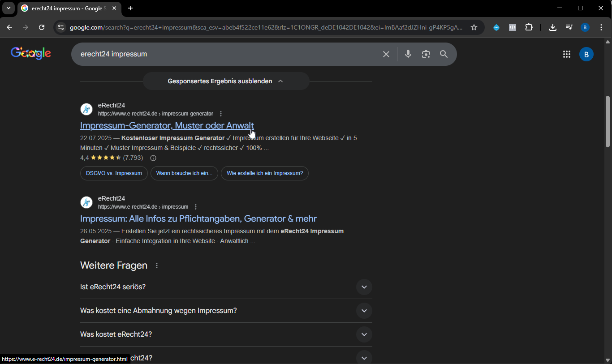The image size is (612, 364).
Task: Click the rating info icon beside (7.793)
Action: [153, 158]
